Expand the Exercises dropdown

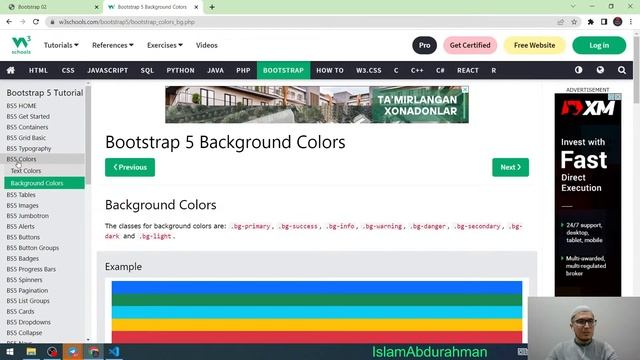165,45
